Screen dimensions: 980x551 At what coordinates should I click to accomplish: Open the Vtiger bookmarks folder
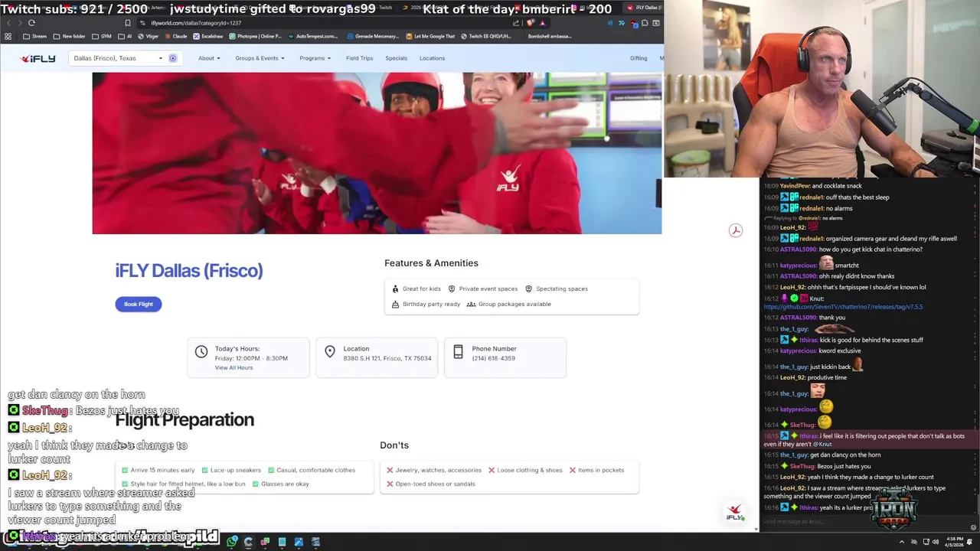(149, 36)
